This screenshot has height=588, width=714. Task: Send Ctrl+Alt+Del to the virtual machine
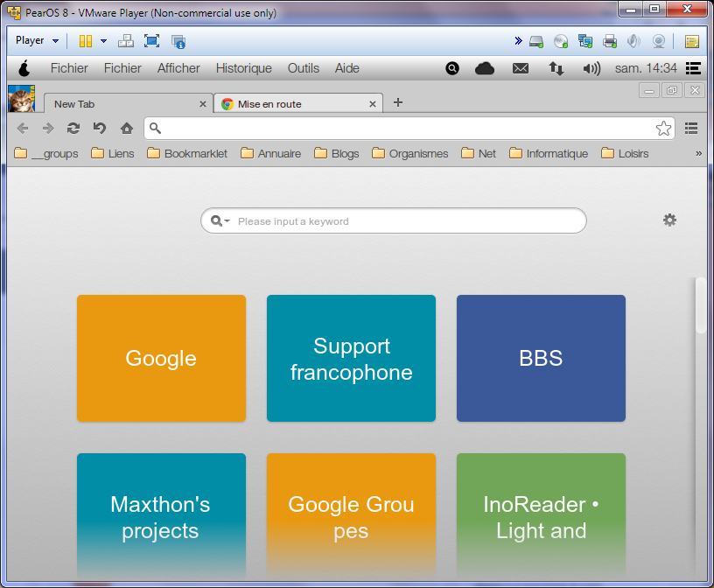[126, 41]
